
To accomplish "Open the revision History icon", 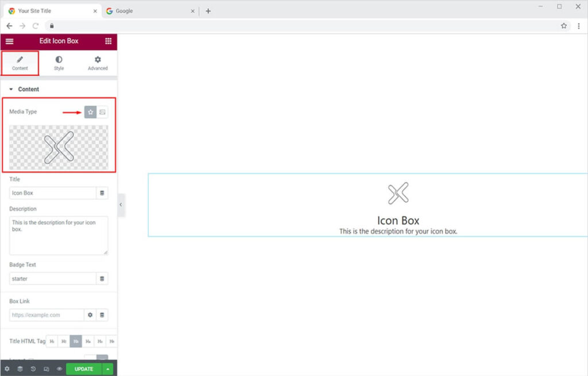I will (x=33, y=369).
